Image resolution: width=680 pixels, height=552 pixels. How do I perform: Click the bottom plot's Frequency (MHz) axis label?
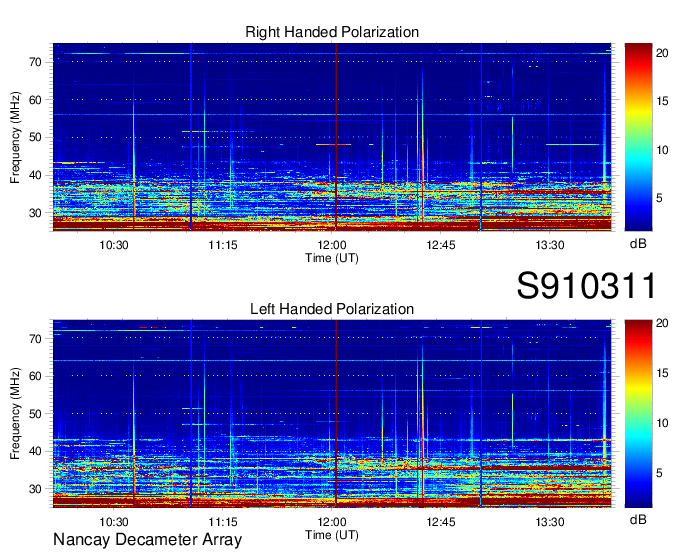pyautogui.click(x=15, y=414)
